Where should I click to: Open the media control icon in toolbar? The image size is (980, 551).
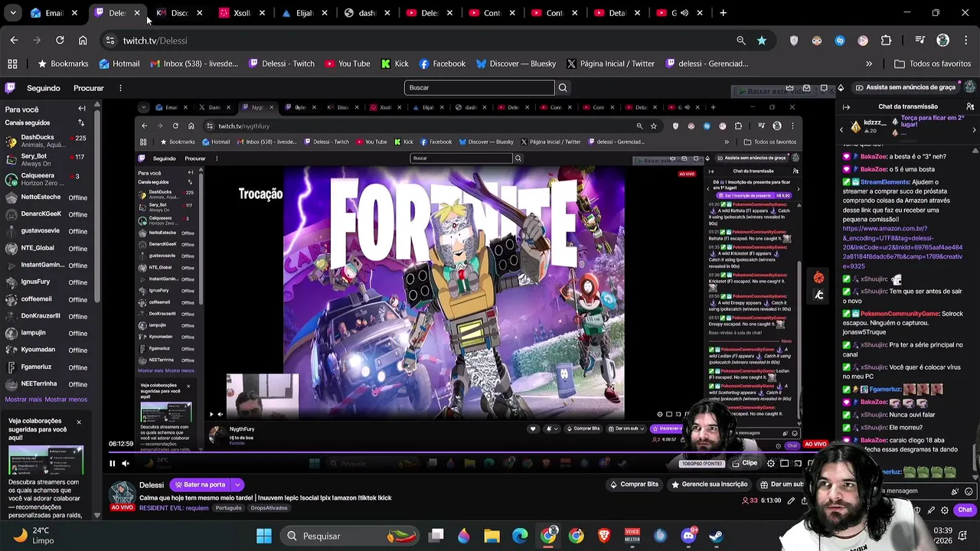(x=920, y=41)
